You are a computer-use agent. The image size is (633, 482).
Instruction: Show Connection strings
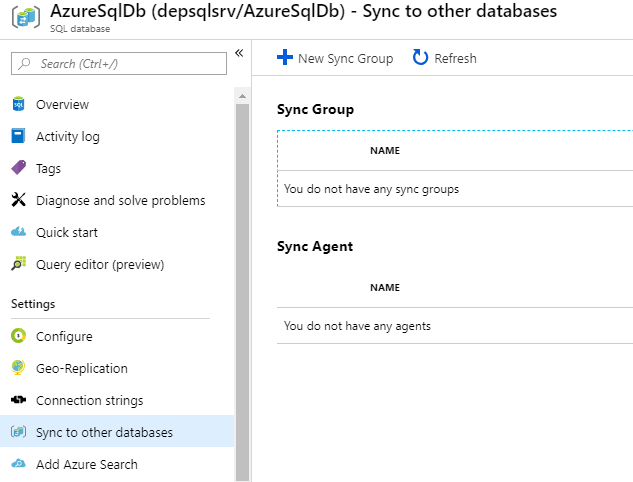pyautogui.click(x=90, y=400)
